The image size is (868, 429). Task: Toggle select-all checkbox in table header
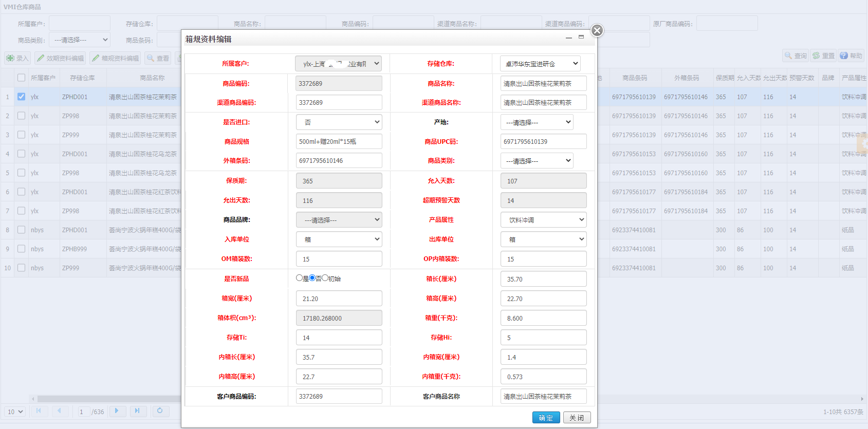tap(21, 78)
